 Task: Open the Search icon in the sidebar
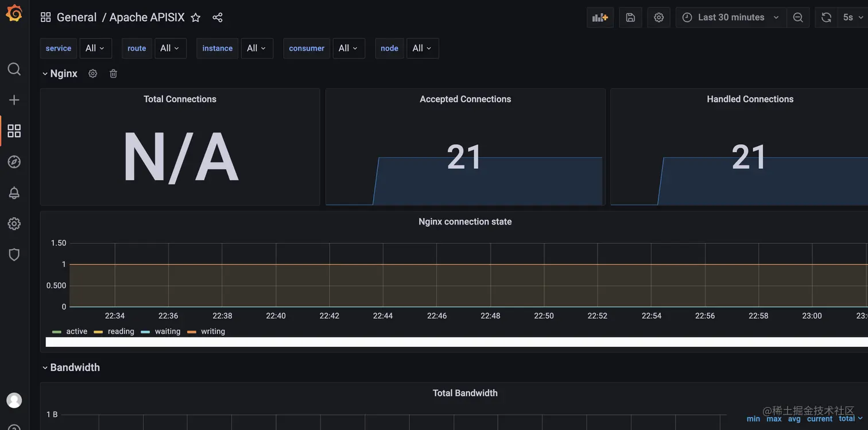(x=14, y=68)
